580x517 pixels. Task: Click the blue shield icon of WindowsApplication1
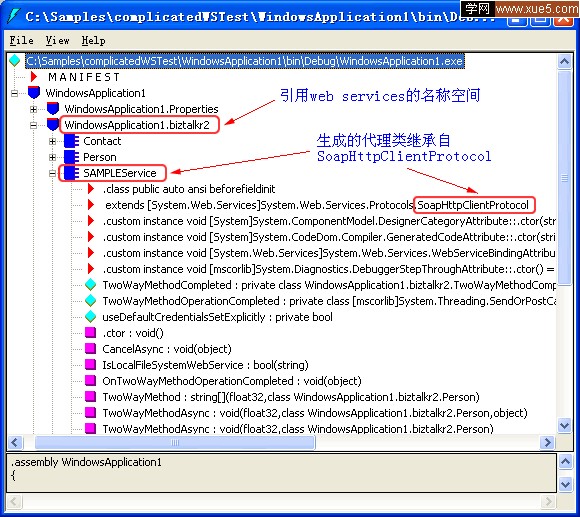[34, 93]
